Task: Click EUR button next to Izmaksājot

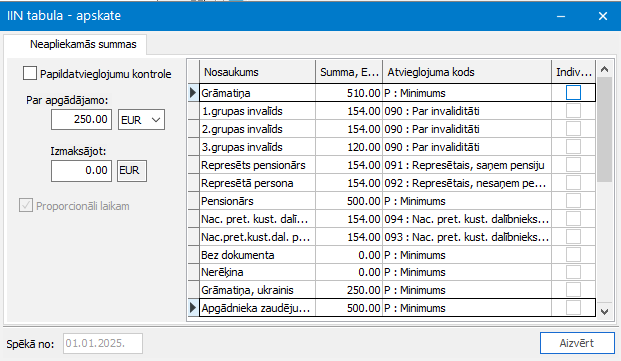Action: [x=132, y=171]
